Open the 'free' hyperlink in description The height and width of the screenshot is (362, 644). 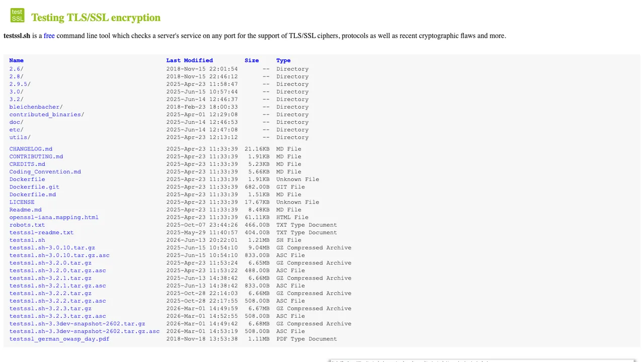[49, 36]
